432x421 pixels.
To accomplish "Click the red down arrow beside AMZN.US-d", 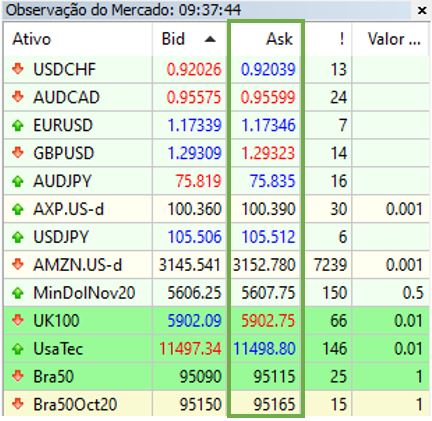I will [x=18, y=265].
